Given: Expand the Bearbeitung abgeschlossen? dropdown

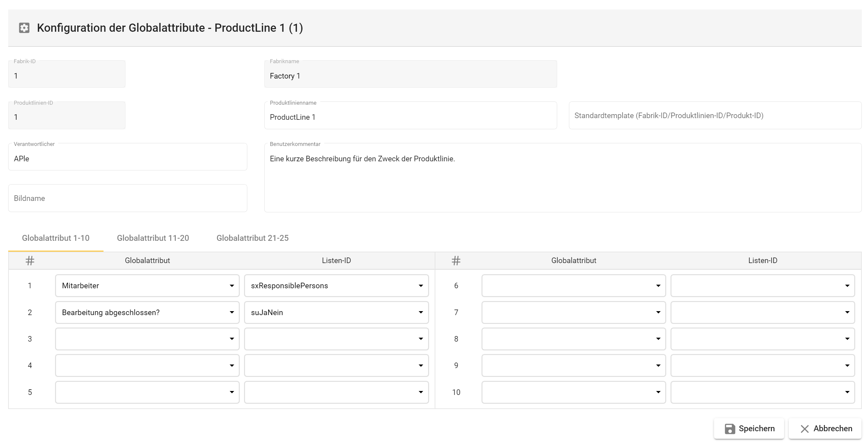Looking at the screenshot, I should pyautogui.click(x=147, y=312).
